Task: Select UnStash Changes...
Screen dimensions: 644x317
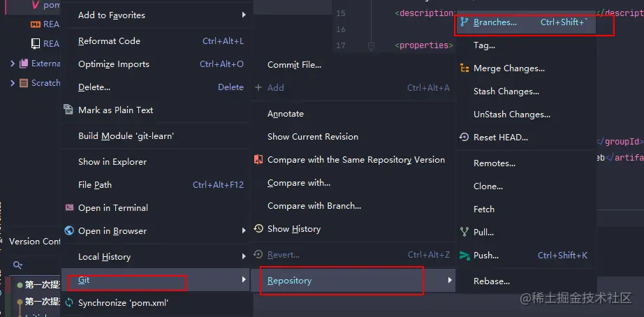Action: click(526, 114)
